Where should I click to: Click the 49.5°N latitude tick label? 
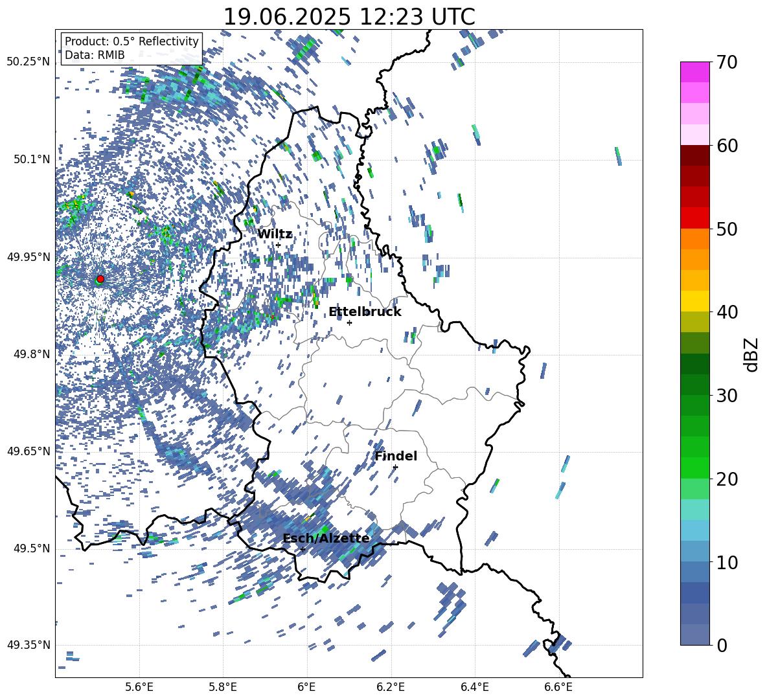32,548
